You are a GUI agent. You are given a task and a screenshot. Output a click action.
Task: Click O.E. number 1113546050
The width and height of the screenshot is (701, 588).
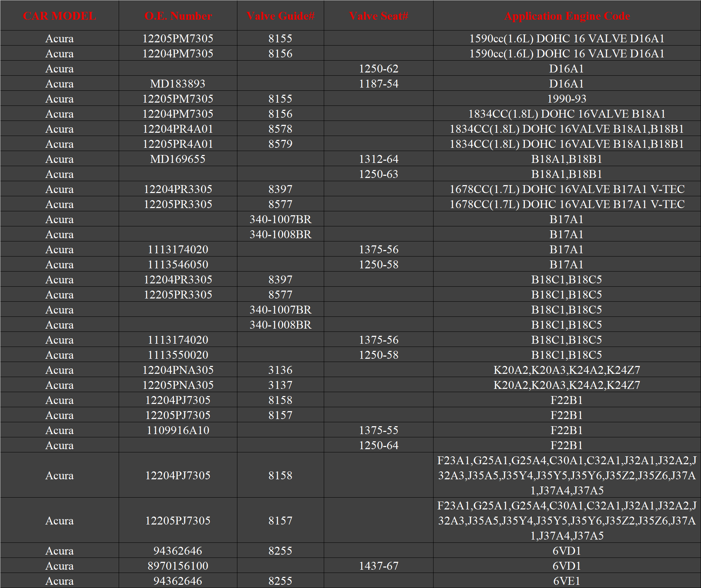(x=178, y=264)
